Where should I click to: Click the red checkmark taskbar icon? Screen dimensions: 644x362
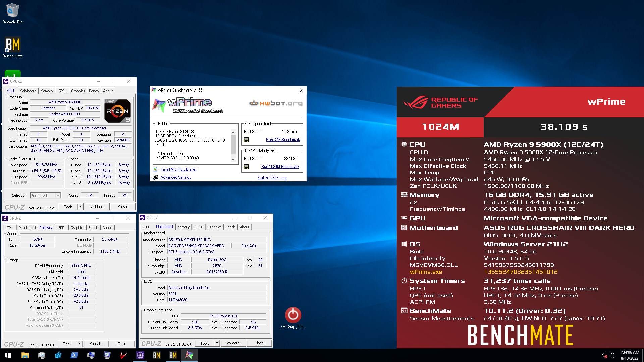[123, 355]
